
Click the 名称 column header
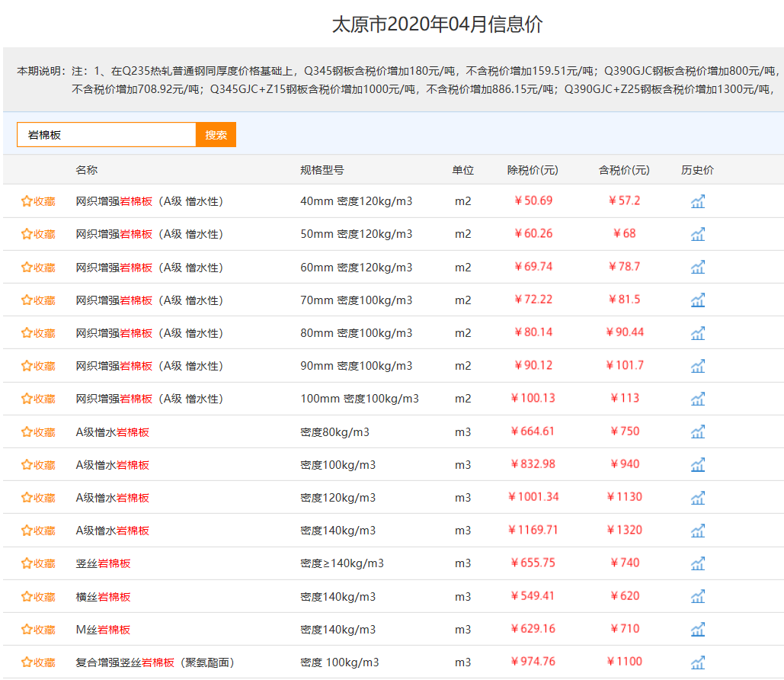[x=87, y=170]
